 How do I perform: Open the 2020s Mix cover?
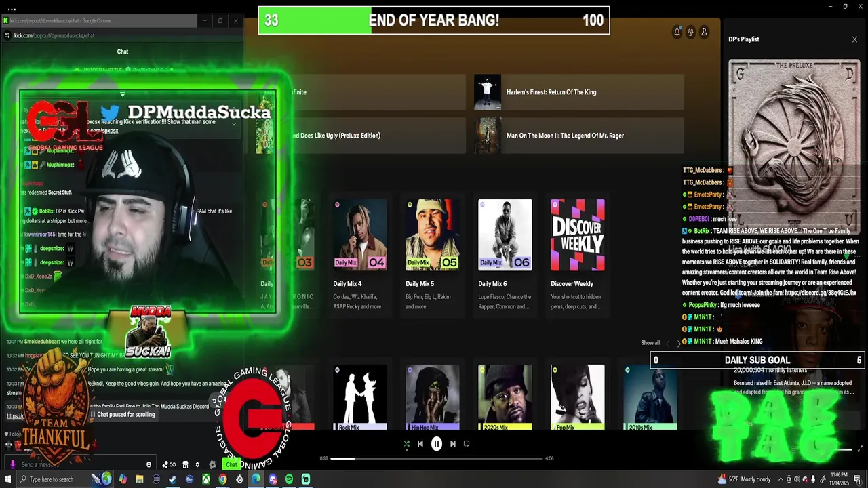click(x=505, y=397)
